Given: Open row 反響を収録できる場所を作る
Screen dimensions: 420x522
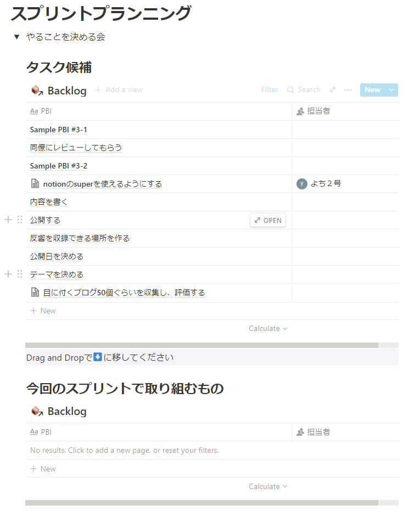Looking at the screenshot, I should pyautogui.click(x=80, y=238).
